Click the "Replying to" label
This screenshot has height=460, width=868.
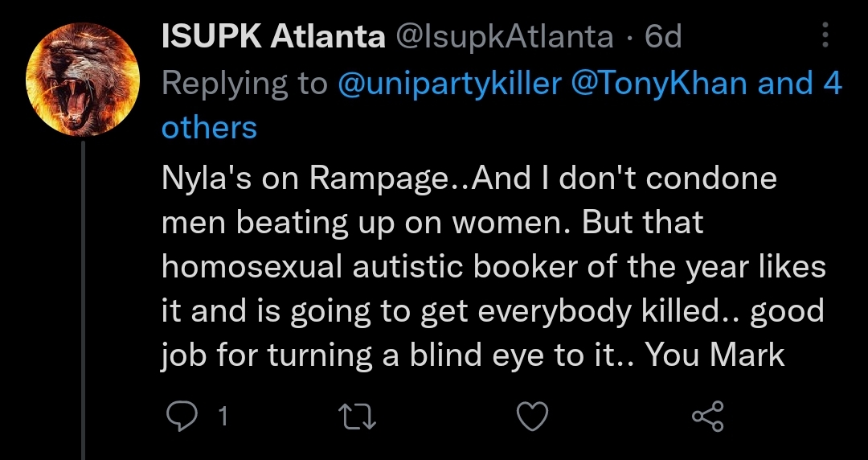(x=245, y=83)
